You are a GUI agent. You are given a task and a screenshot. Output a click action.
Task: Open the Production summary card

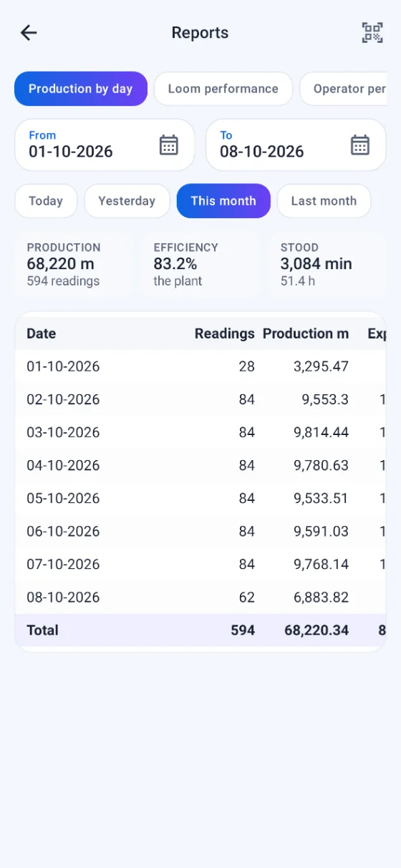[74, 264]
